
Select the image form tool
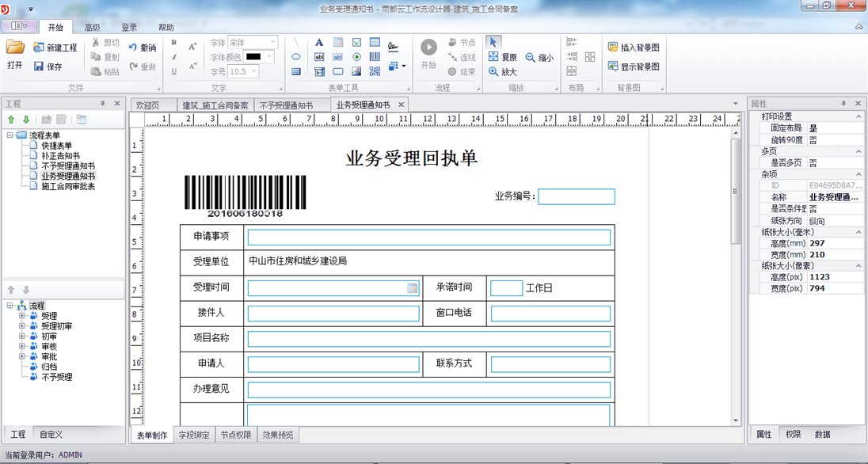tap(356, 71)
